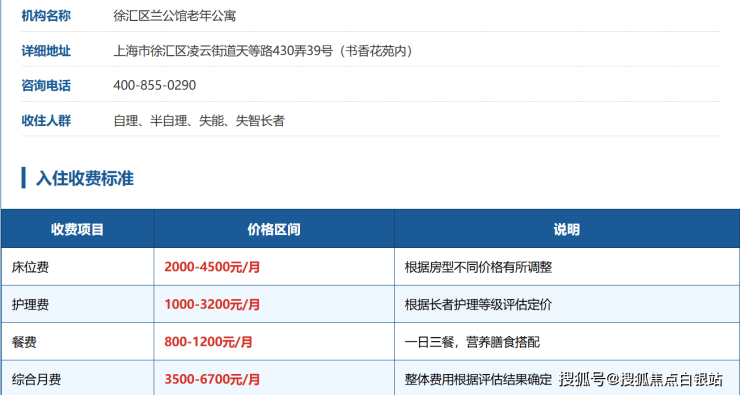Select the 综合月费 row cell
740x395 pixels.
point(77,378)
